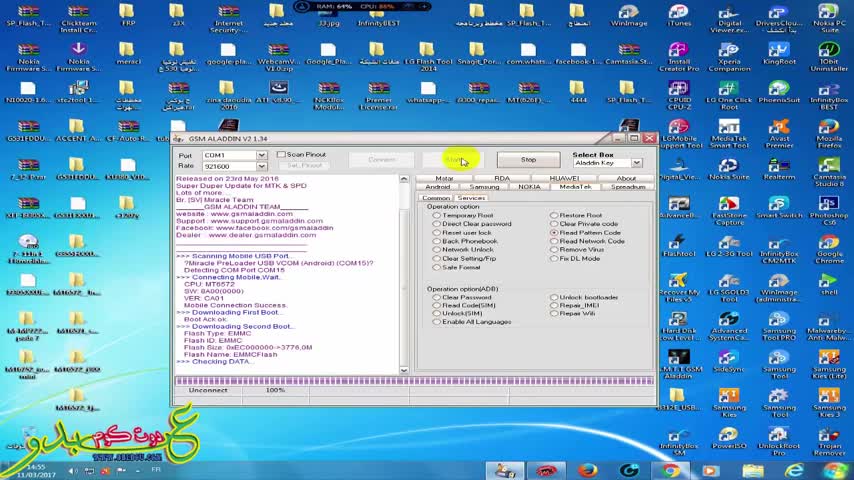Viewport: 854px width, 480px height.
Task: Select Temporary Root option
Action: tap(436, 215)
